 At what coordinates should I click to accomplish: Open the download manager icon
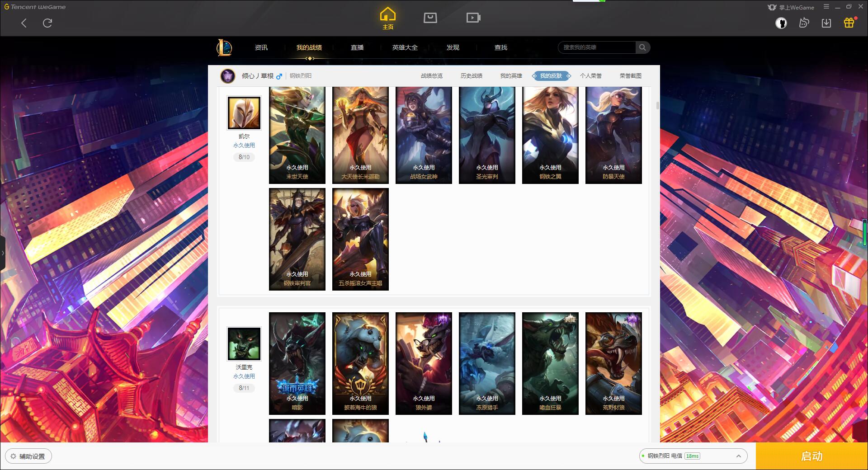[826, 23]
